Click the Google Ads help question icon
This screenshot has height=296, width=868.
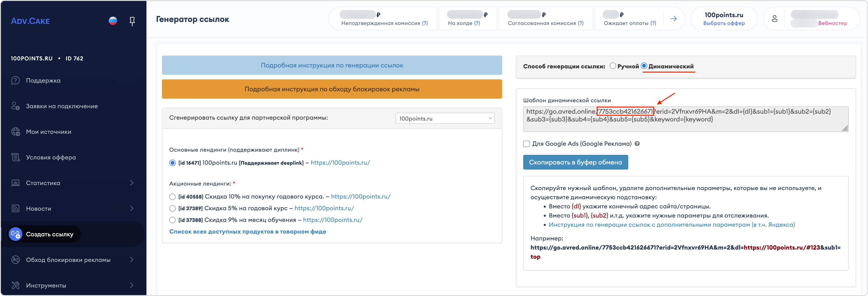637,144
